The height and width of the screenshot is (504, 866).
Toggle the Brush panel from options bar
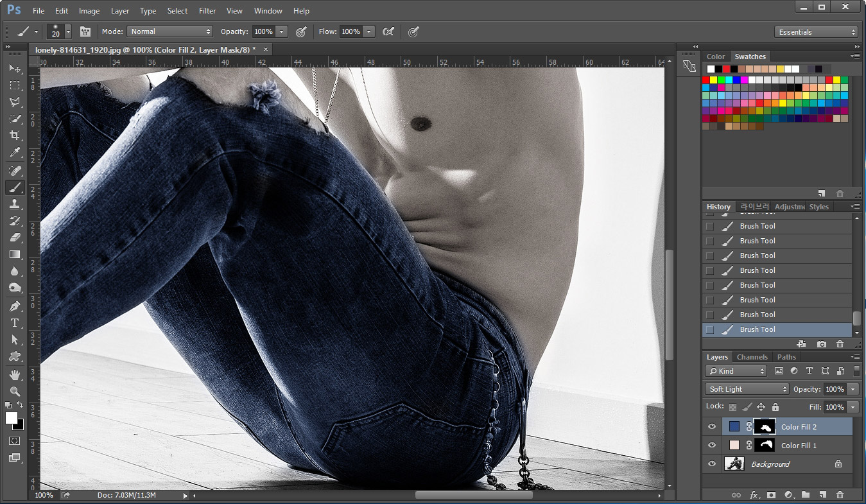click(85, 31)
